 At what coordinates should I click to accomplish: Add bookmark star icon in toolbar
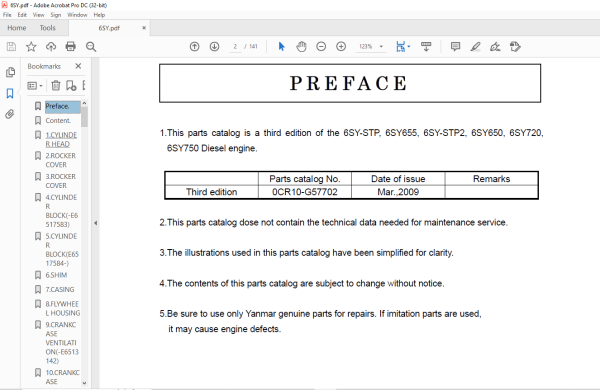31,47
